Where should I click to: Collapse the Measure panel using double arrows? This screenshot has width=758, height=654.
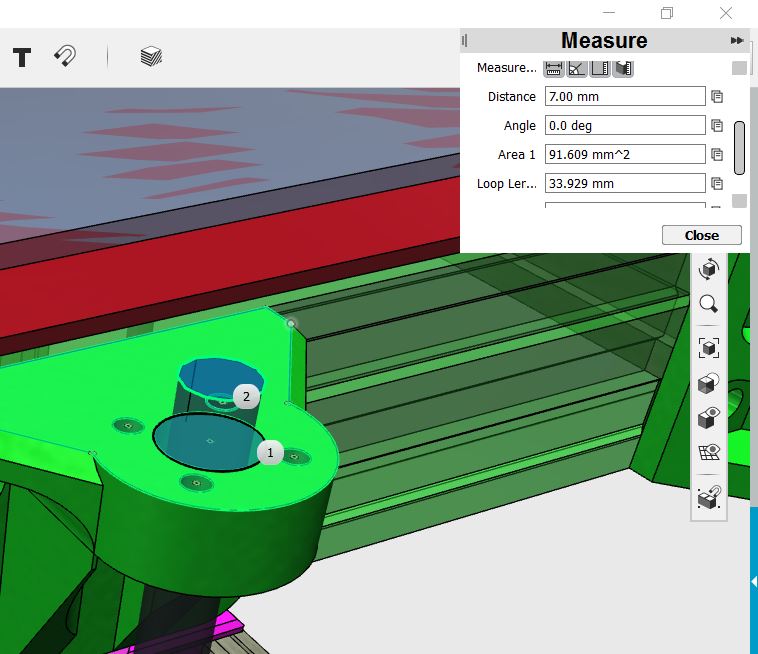click(737, 41)
